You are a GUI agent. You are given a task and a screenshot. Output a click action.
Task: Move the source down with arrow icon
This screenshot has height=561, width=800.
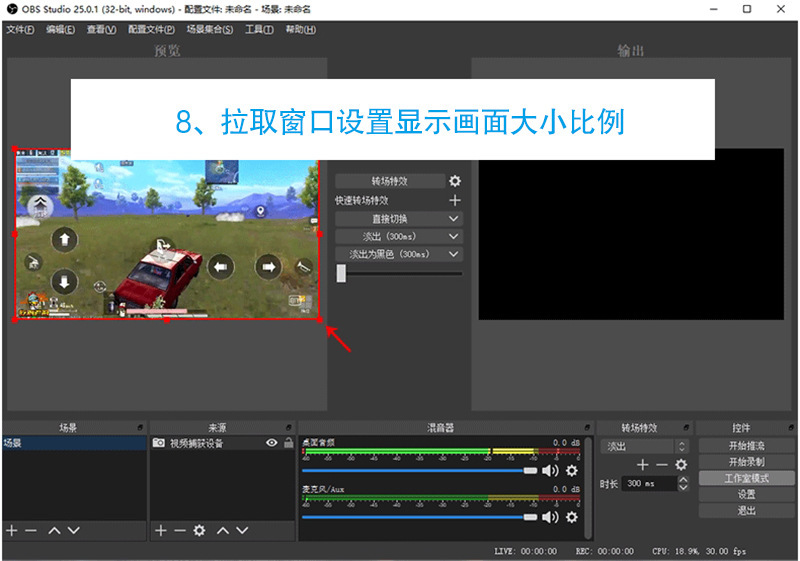tap(242, 531)
